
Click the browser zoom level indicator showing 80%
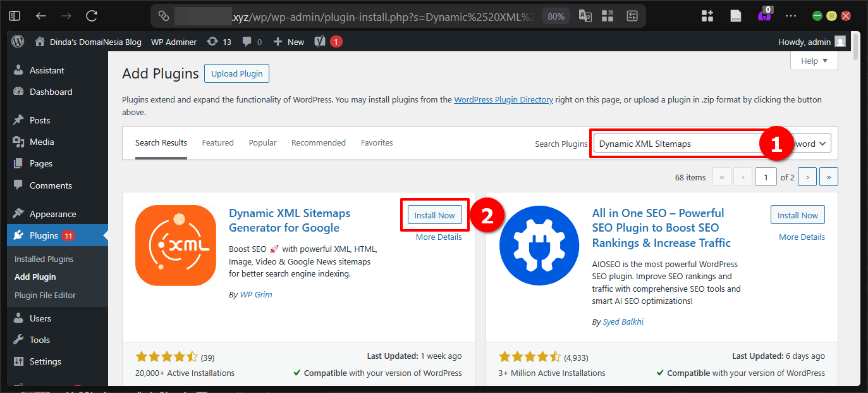[555, 16]
